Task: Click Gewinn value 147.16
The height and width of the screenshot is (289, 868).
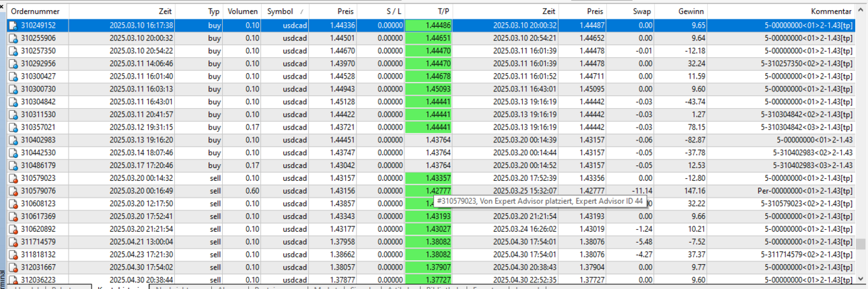Action: (x=693, y=191)
